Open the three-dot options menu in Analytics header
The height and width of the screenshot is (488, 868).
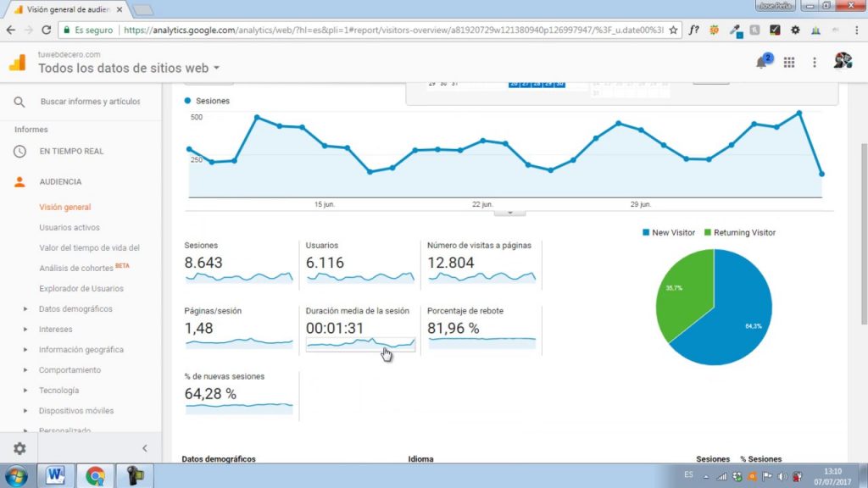[815, 63]
